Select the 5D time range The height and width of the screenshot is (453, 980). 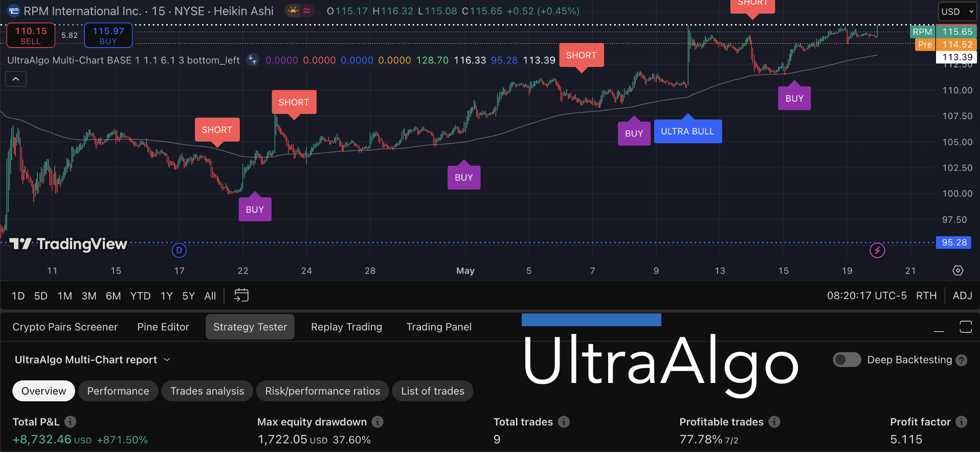[x=40, y=296]
